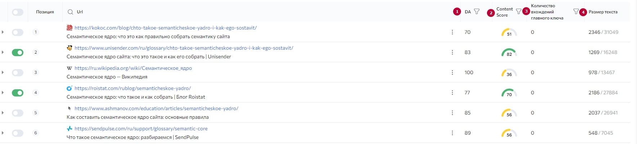Viewport: 644px width, 144px height.
Task: Open three-dot menu for Wikipedia row
Action: click(452, 72)
